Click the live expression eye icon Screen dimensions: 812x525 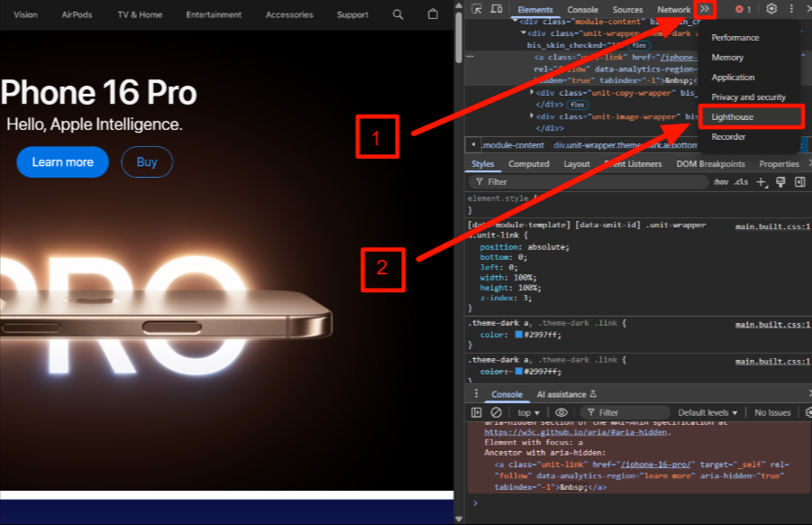[561, 412]
